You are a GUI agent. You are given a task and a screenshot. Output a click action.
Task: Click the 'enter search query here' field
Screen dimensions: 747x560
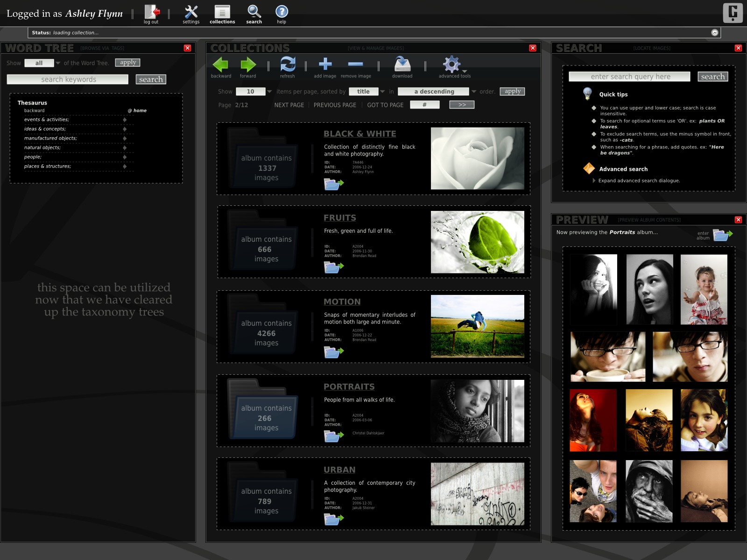pos(630,77)
